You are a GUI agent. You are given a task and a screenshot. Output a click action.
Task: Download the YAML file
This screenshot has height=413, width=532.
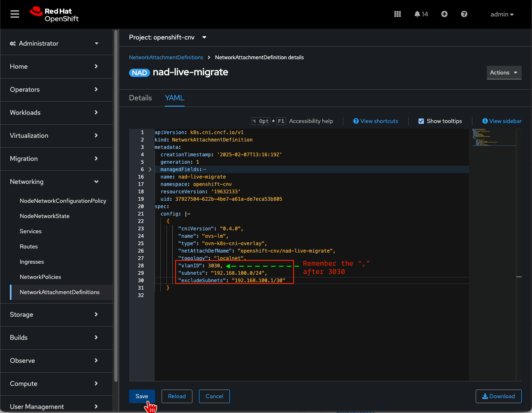[498, 396]
